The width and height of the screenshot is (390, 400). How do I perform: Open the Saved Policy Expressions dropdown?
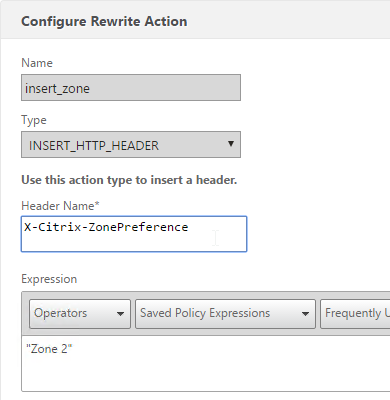coord(225,314)
